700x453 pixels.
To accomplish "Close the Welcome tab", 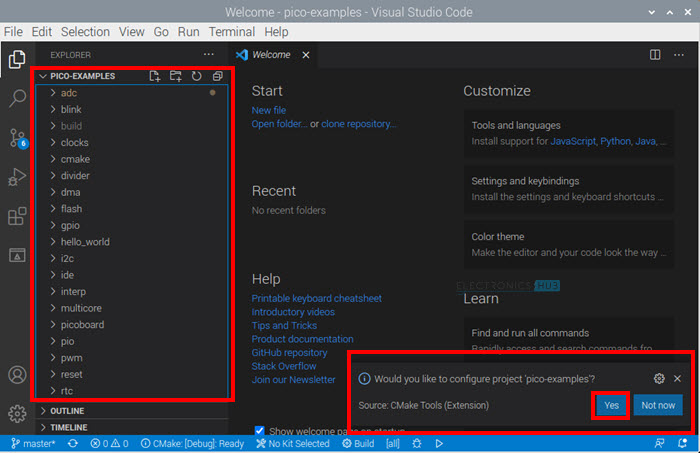I will (306, 55).
